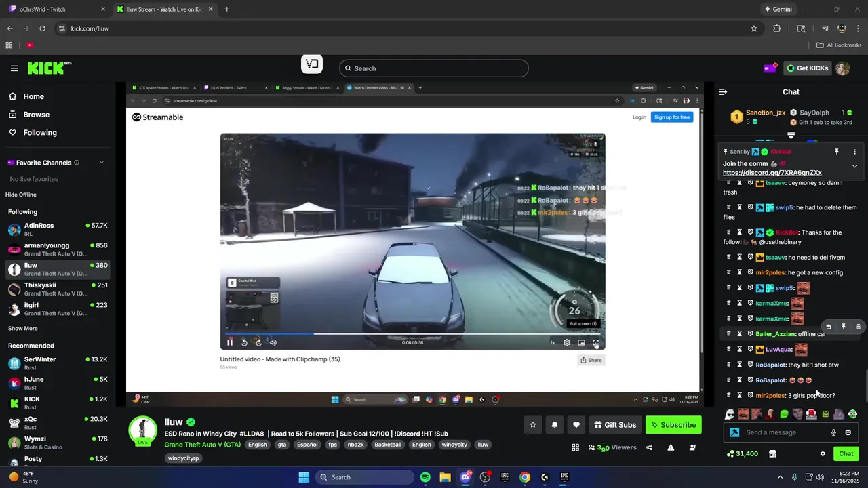Open the shop icon beside 31,400
Image resolution: width=868 pixels, height=488 pixels.
pyautogui.click(x=772, y=454)
